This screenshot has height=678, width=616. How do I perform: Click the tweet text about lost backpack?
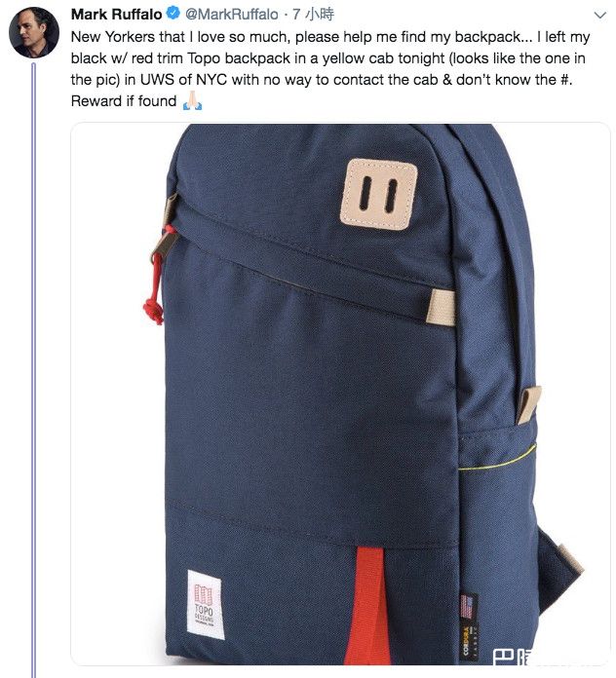pyautogui.click(x=330, y=69)
